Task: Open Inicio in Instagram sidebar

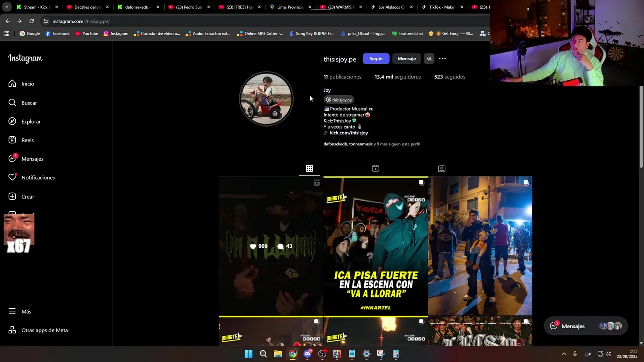Action: coord(21,84)
